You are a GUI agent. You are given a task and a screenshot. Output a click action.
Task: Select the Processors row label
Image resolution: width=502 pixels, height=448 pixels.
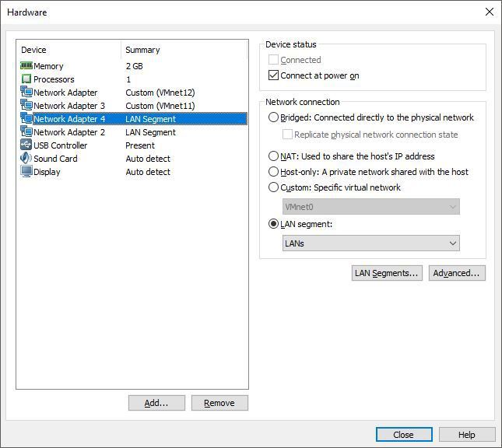click(54, 79)
